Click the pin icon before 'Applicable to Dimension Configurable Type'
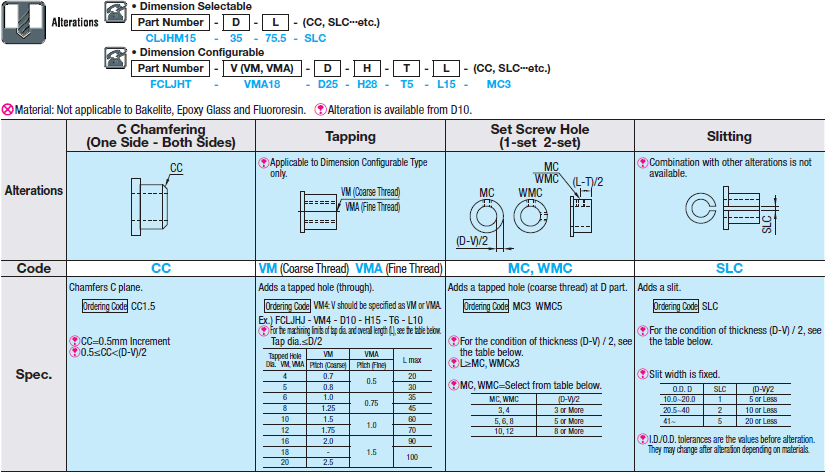The height and width of the screenshot is (472, 825). 264,163
